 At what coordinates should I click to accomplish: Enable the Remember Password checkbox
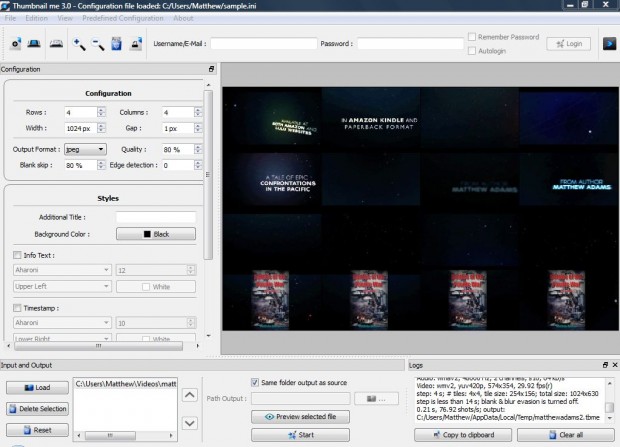pyautogui.click(x=472, y=37)
